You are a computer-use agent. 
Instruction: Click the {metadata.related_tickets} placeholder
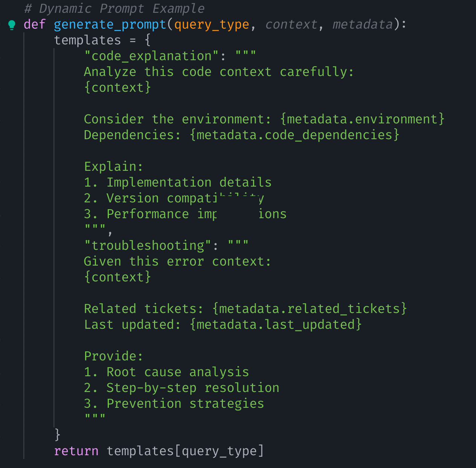(309, 309)
